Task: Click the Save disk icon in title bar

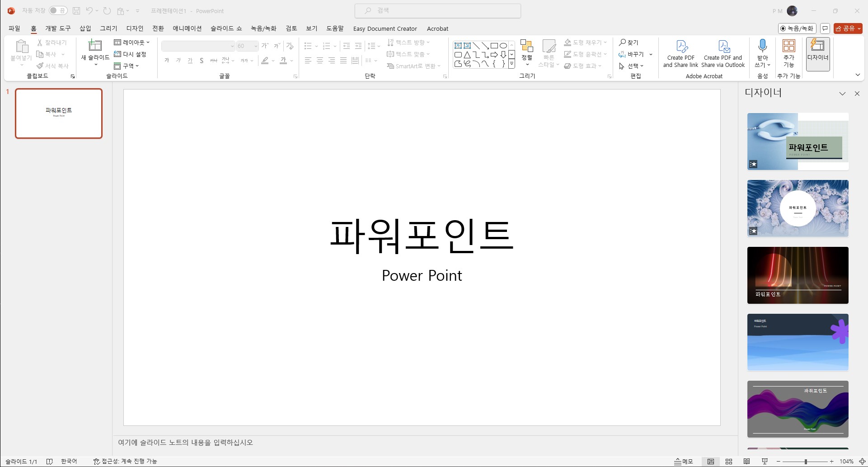Action: 76,10
